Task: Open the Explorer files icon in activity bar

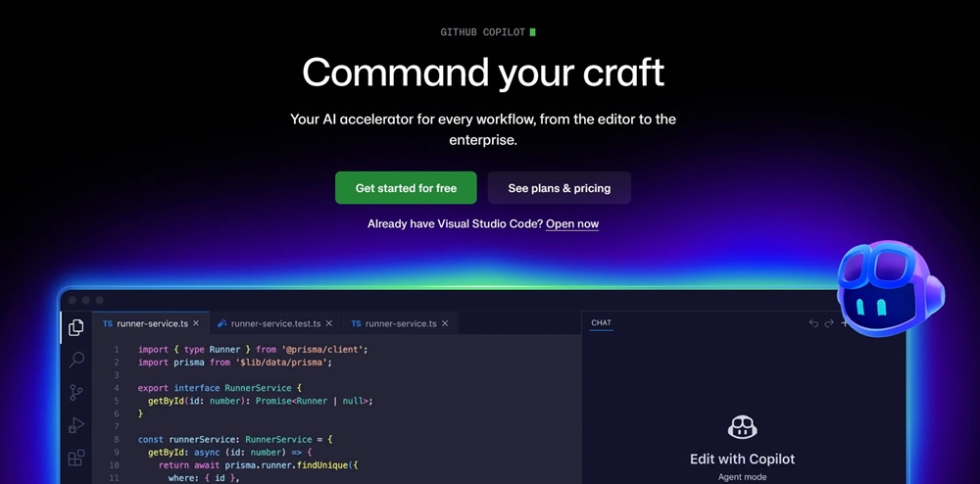Action: (x=75, y=327)
